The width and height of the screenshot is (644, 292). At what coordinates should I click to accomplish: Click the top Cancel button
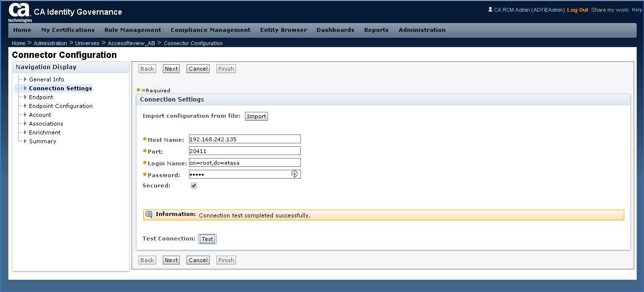[x=198, y=69]
